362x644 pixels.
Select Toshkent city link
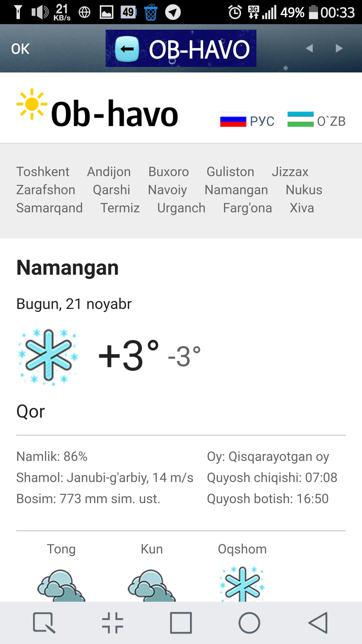tap(43, 172)
